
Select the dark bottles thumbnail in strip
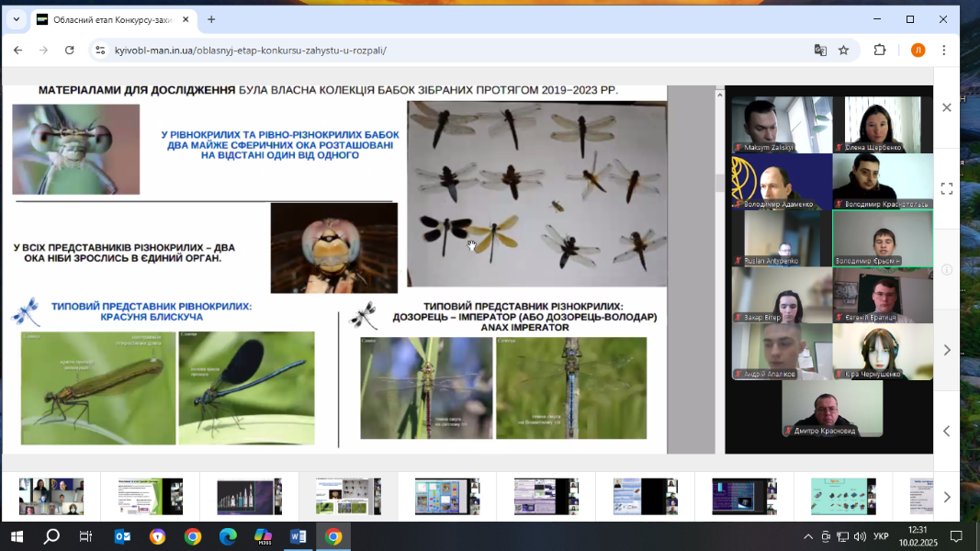[249, 496]
